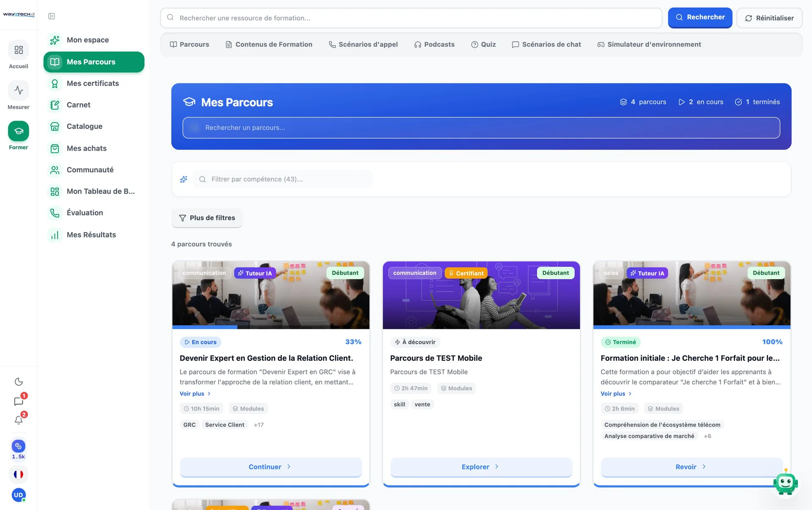
Task: Click the 33% progress bar on GRC course
Action: click(x=271, y=327)
